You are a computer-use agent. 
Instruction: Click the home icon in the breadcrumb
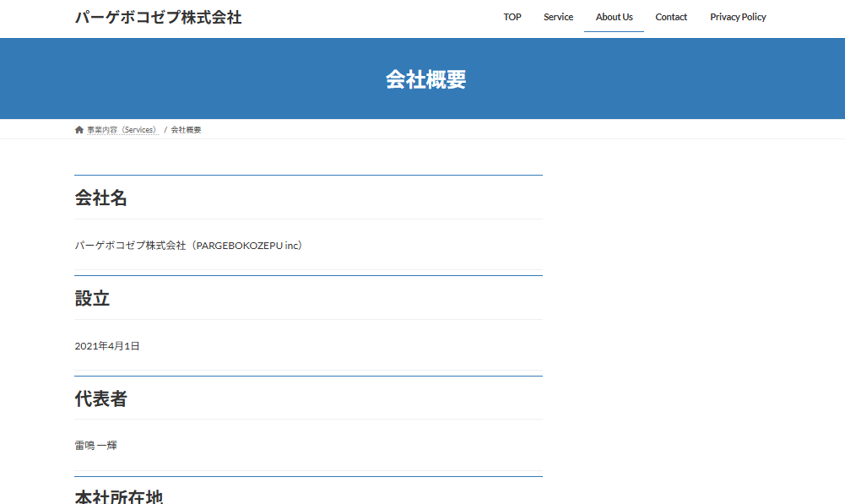pos(79,130)
